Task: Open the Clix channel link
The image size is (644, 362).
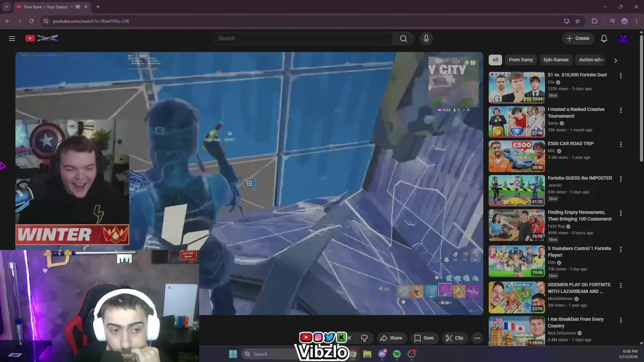Action: (x=551, y=82)
